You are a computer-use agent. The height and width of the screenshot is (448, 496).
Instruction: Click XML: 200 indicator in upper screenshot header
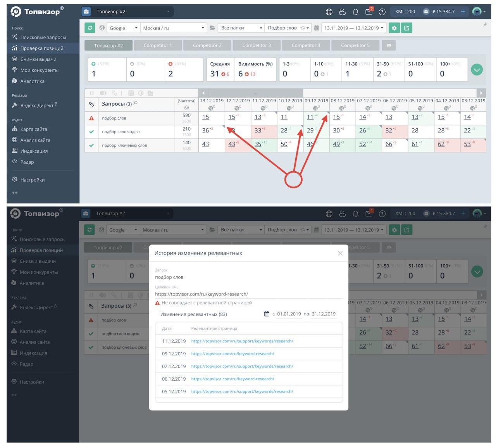click(x=405, y=12)
